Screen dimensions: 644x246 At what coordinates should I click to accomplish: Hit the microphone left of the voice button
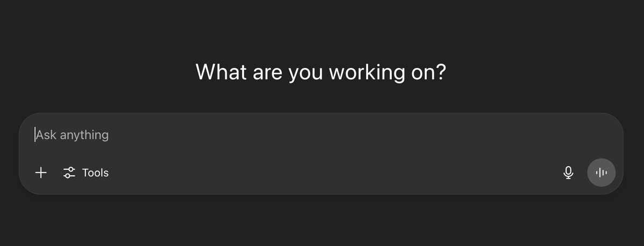click(x=568, y=173)
